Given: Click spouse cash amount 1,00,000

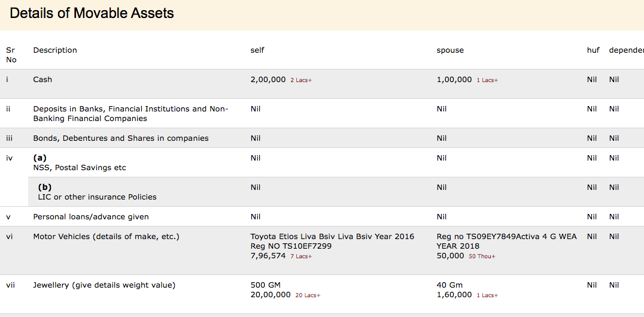Looking at the screenshot, I should (454, 80).
